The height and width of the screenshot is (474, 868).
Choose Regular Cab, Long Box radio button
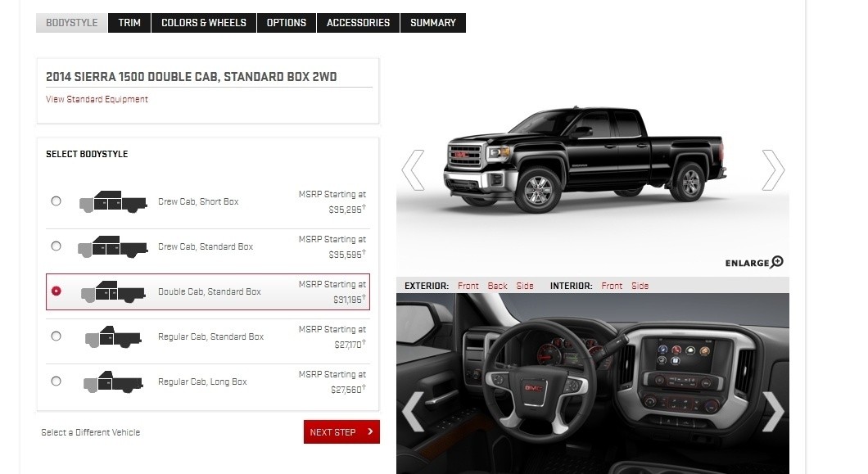pyautogui.click(x=56, y=381)
